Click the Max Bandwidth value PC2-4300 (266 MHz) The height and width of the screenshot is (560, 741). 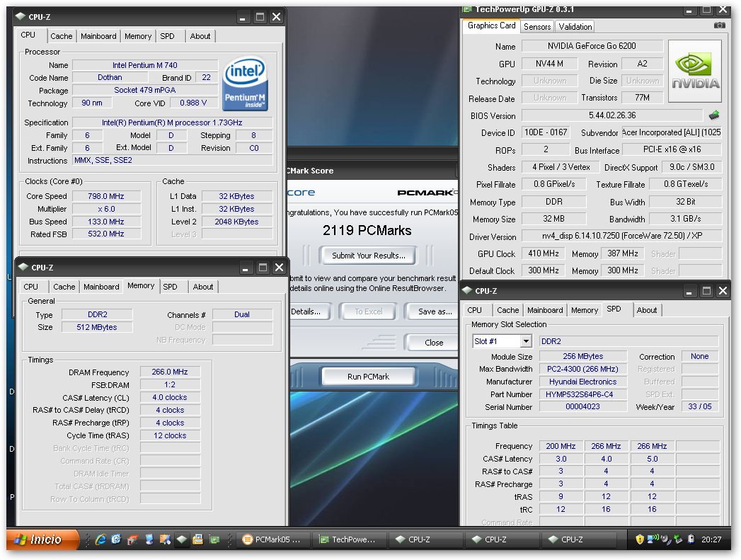[x=582, y=369]
